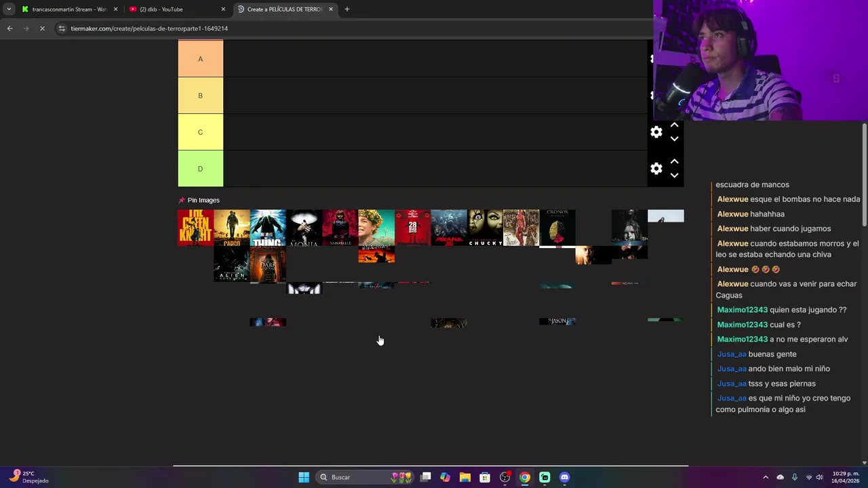Click Jusa_aa message 'ando bien malo mi niño'
The height and width of the screenshot is (488, 868).
pos(789,369)
